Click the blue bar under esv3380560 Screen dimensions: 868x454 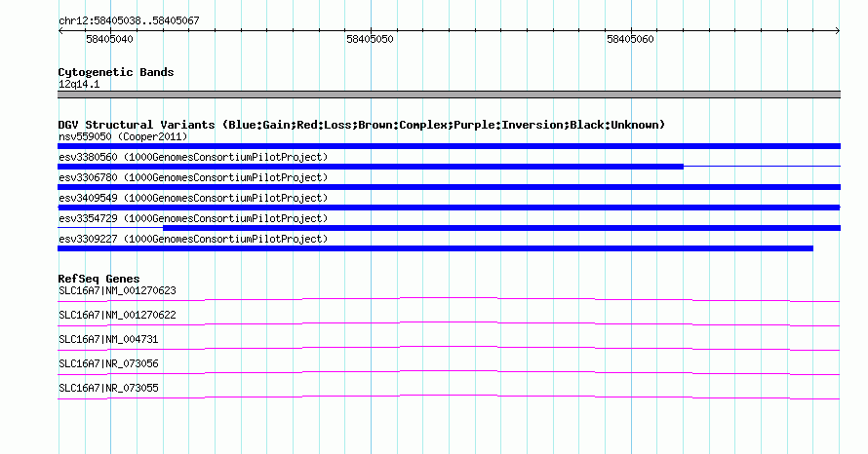[371, 167]
